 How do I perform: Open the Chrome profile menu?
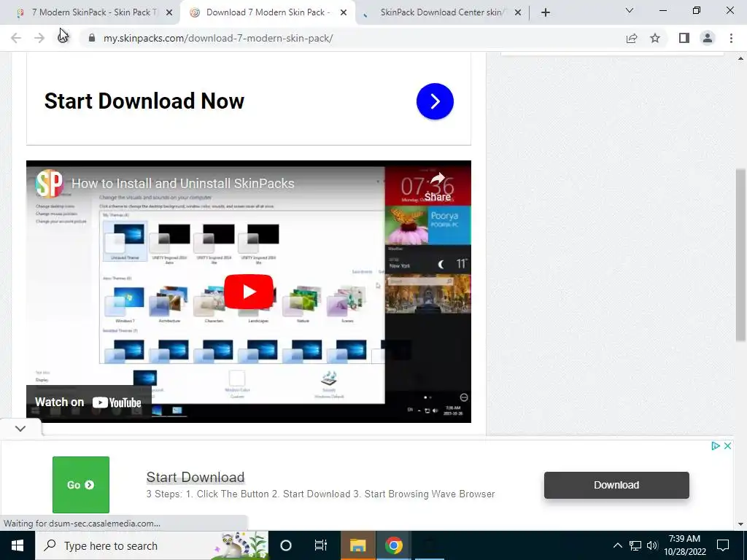click(x=708, y=38)
